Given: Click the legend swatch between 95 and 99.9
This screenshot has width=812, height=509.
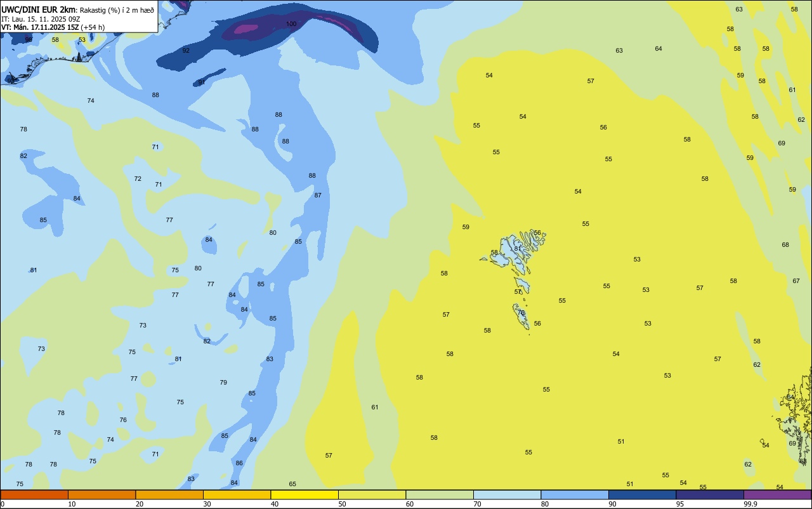Looking at the screenshot, I should coord(710,494).
